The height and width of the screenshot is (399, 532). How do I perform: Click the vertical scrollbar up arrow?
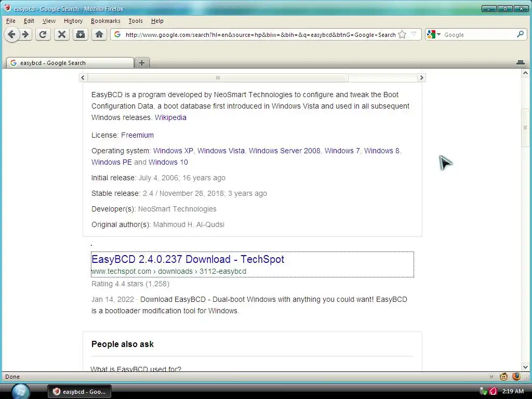tap(525, 73)
